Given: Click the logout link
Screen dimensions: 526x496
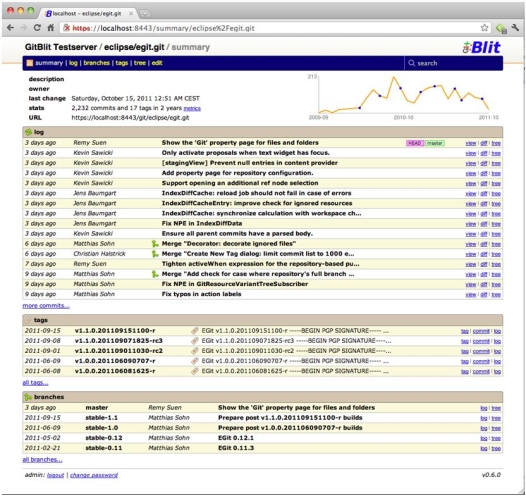Looking at the screenshot, I should click(55, 475).
